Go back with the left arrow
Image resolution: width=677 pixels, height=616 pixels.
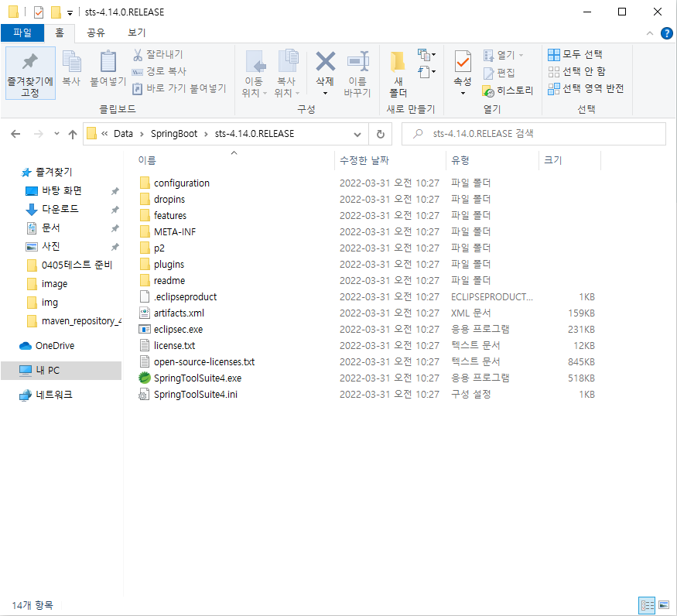coord(15,134)
